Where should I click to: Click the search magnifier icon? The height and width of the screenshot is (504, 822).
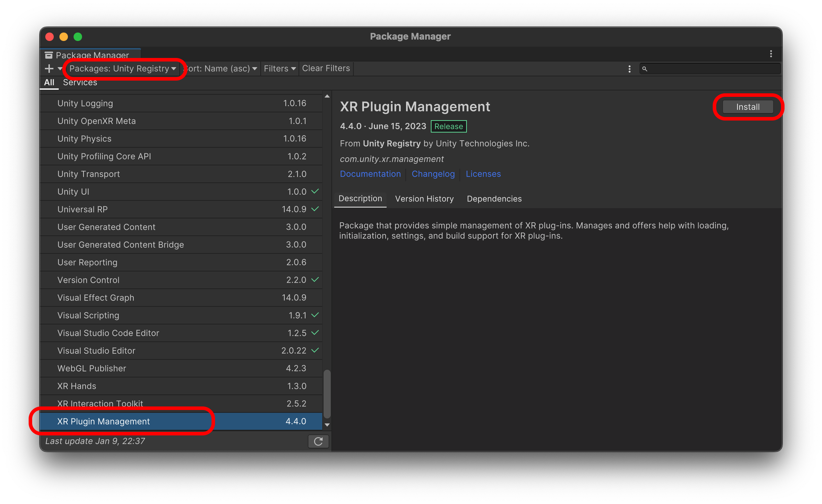pyautogui.click(x=645, y=69)
